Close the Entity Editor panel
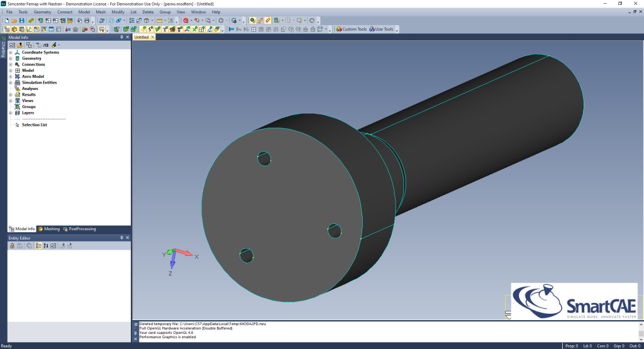644x349 pixels. 127,238
